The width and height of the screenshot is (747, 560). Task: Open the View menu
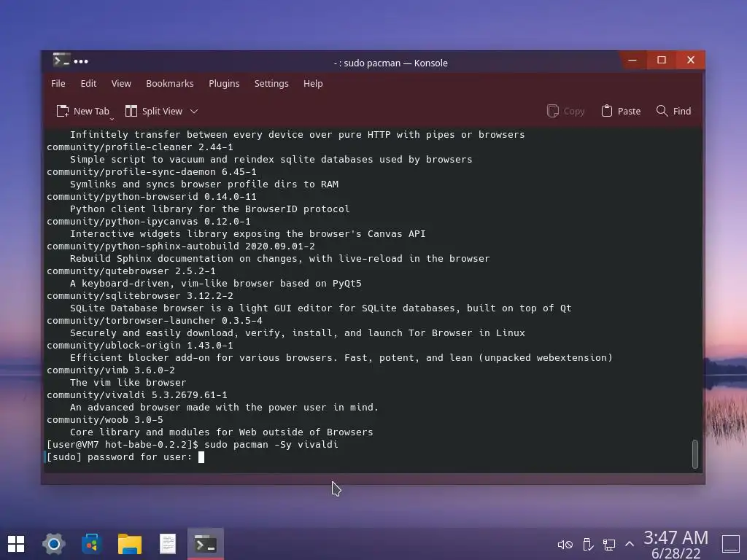tap(121, 83)
